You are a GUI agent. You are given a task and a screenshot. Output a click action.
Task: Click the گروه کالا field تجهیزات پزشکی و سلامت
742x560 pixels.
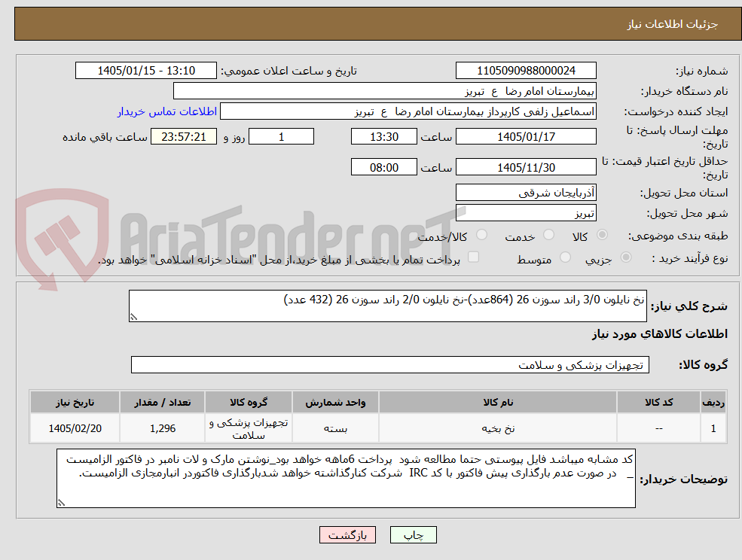tap(390, 364)
